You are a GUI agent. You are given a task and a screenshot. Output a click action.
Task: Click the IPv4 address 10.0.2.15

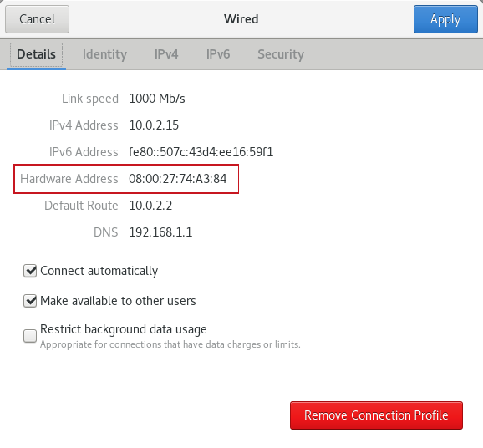(x=154, y=125)
